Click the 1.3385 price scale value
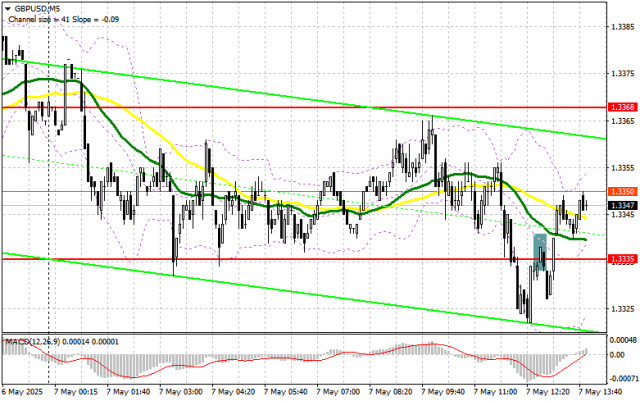 click(622, 27)
